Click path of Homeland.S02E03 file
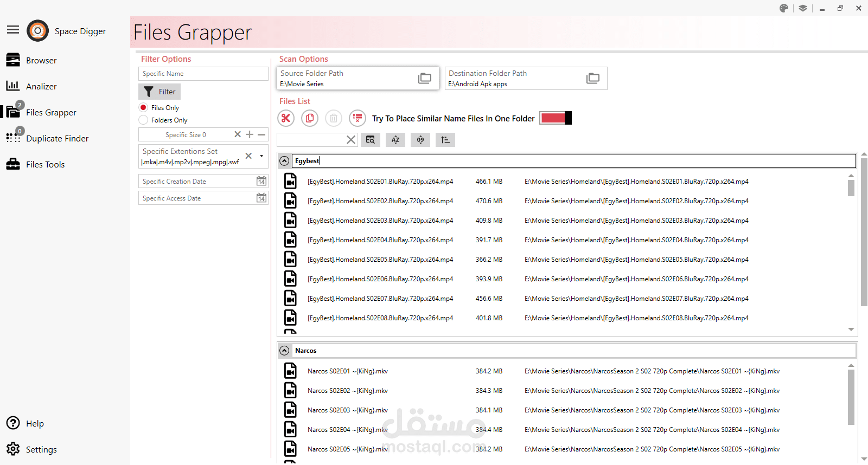 (x=636, y=220)
